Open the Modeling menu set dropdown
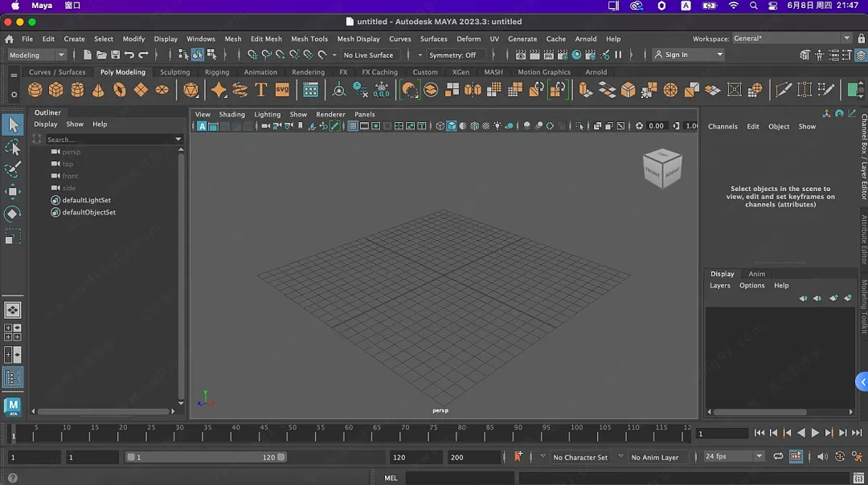 tap(37, 55)
